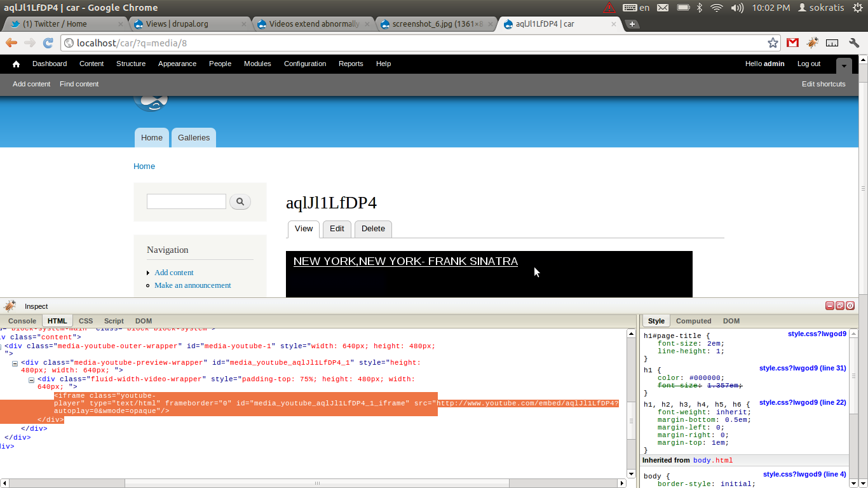868x488 pixels.
Task: Minimize the Firebug panel
Action: tap(830, 306)
